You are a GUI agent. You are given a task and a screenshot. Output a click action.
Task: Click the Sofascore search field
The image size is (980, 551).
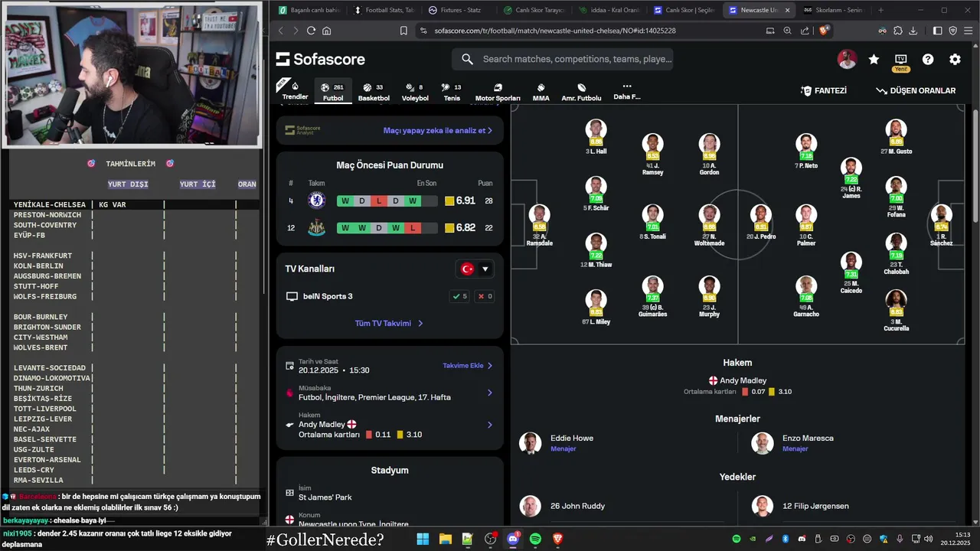click(562, 59)
